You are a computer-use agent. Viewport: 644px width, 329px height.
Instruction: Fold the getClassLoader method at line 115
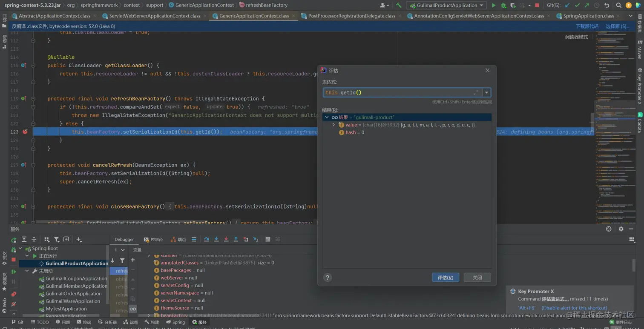33,66
